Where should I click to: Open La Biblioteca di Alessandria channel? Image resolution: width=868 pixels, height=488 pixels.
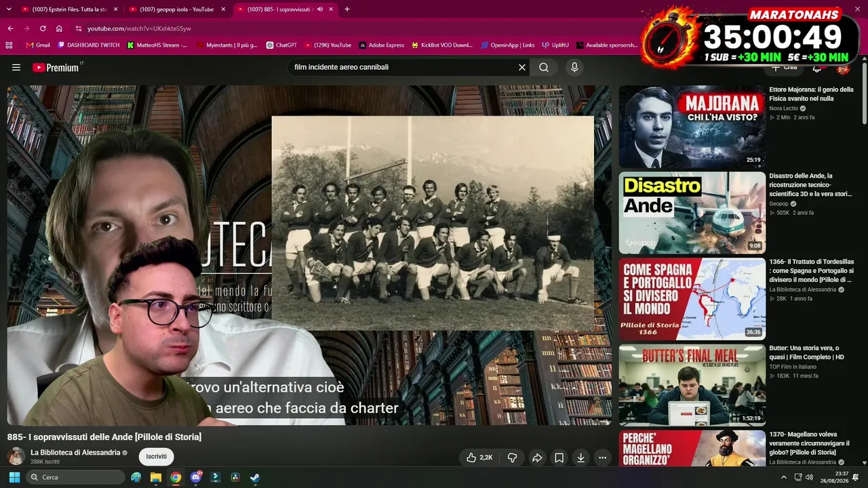pyautogui.click(x=75, y=452)
